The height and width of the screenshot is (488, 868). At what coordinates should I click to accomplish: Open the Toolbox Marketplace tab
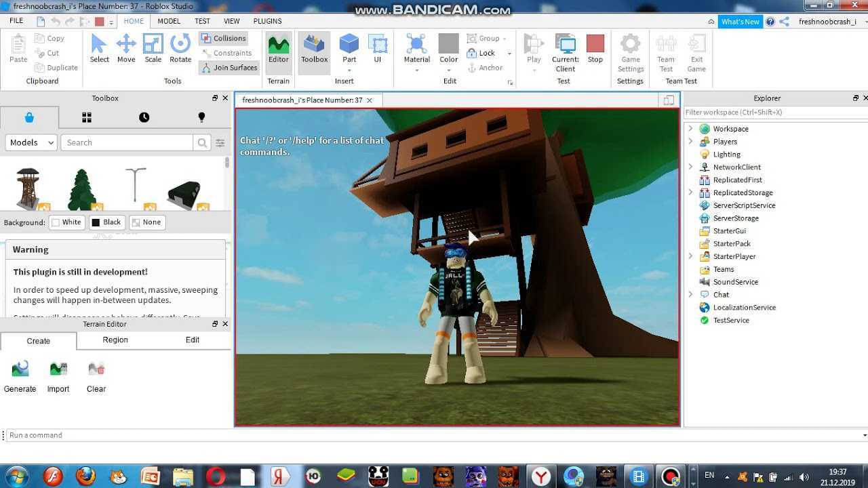coord(29,117)
